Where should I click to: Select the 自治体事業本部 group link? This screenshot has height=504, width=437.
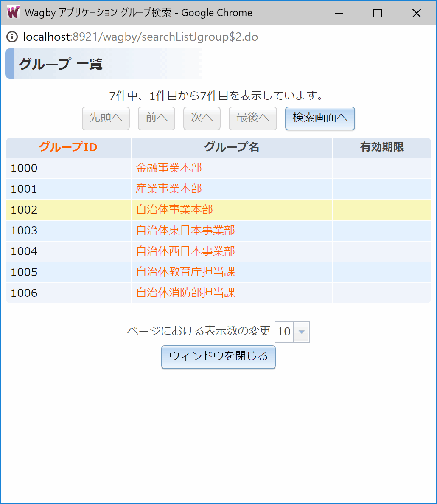coord(174,210)
